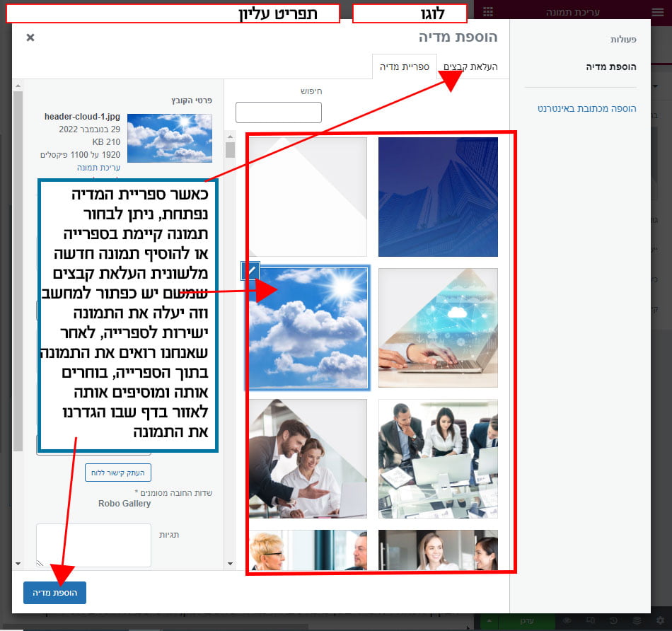Screen dimensions: 672x631
Task: Expand save options arrow beside green update button
Action: point(489,620)
